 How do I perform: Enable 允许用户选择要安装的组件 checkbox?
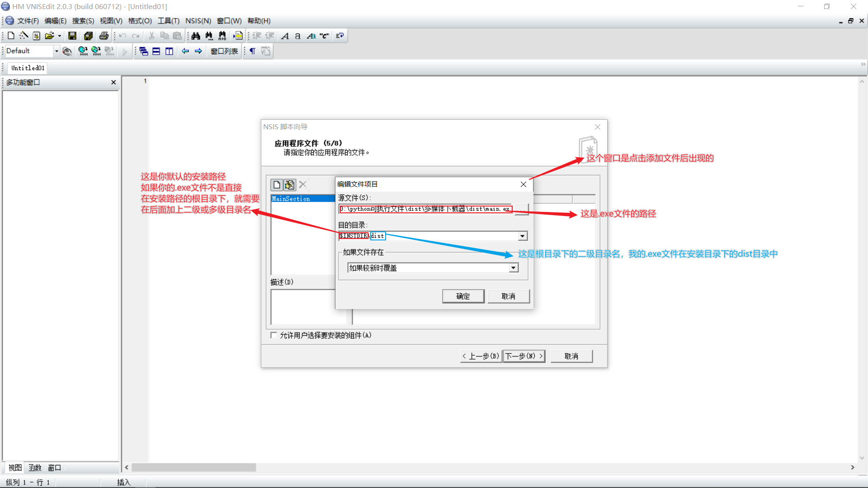click(x=274, y=335)
